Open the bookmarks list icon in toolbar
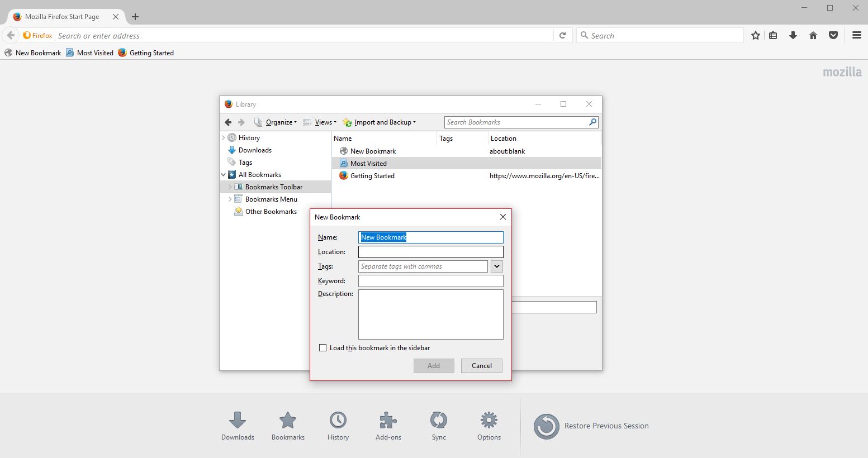The image size is (868, 458). (773, 35)
